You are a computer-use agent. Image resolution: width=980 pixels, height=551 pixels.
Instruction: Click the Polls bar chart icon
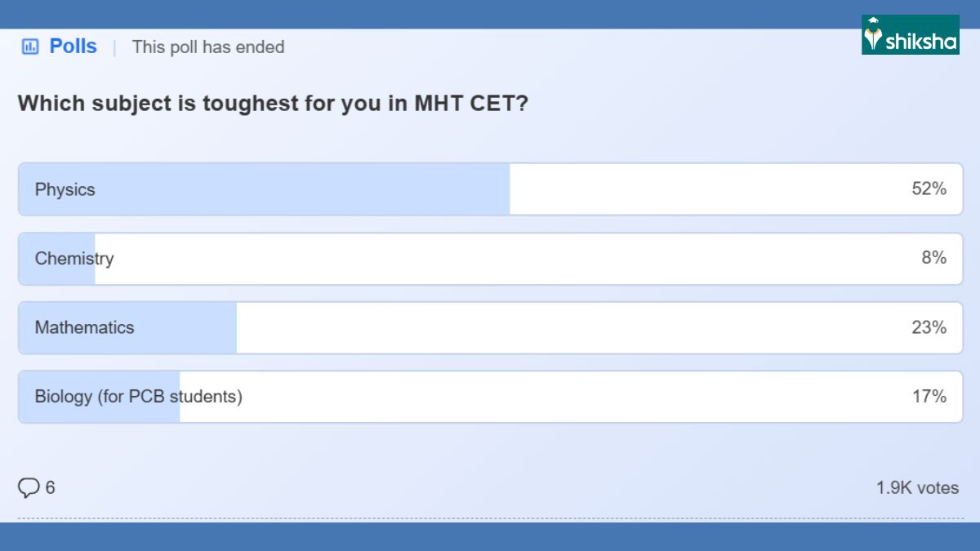(30, 47)
